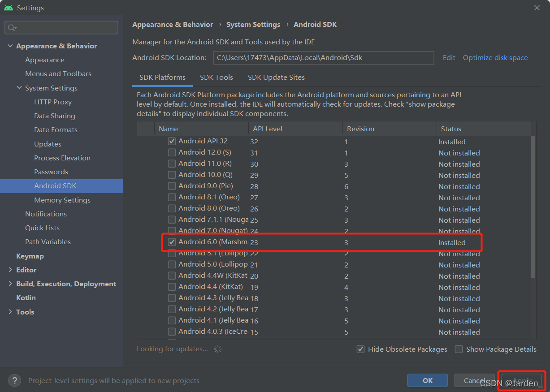Open Notifications settings

(x=46, y=214)
